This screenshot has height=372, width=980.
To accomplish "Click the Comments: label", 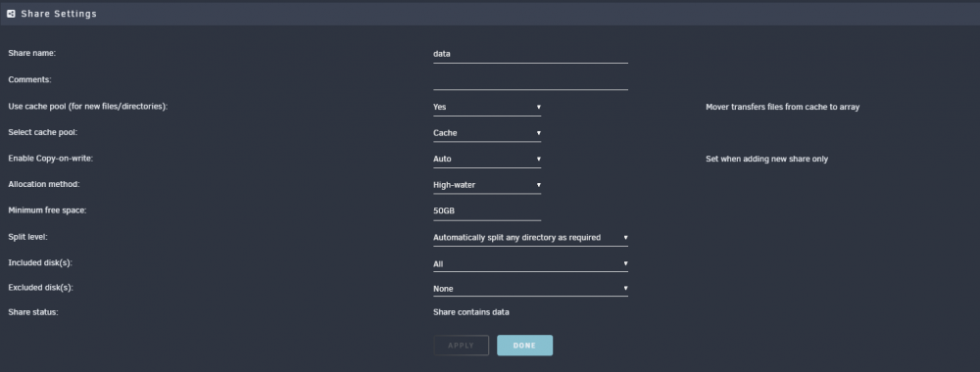I will tap(29, 80).
